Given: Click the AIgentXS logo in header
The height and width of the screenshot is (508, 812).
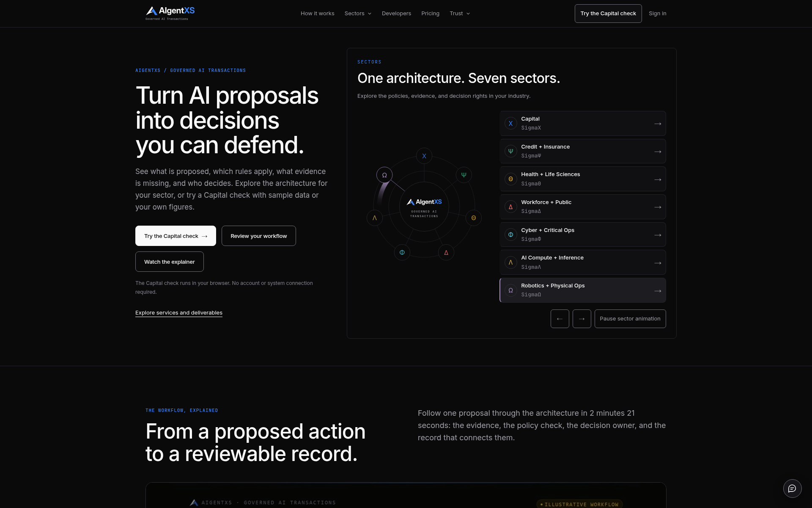Looking at the screenshot, I should point(170,13).
